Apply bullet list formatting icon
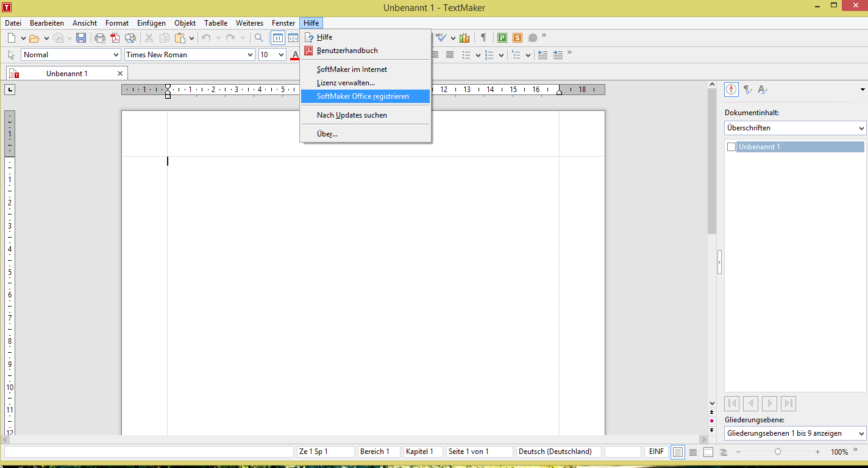868x468 pixels. (x=466, y=55)
